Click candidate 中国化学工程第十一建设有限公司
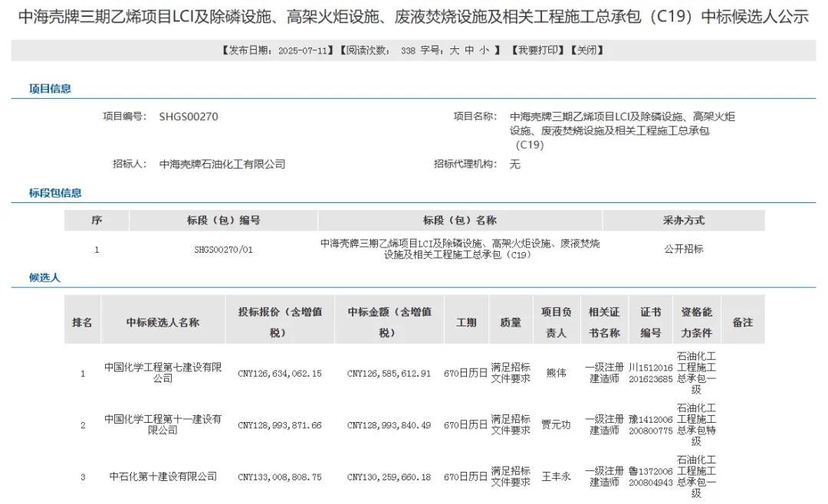Screen dimensions: 828x504 tap(163, 424)
